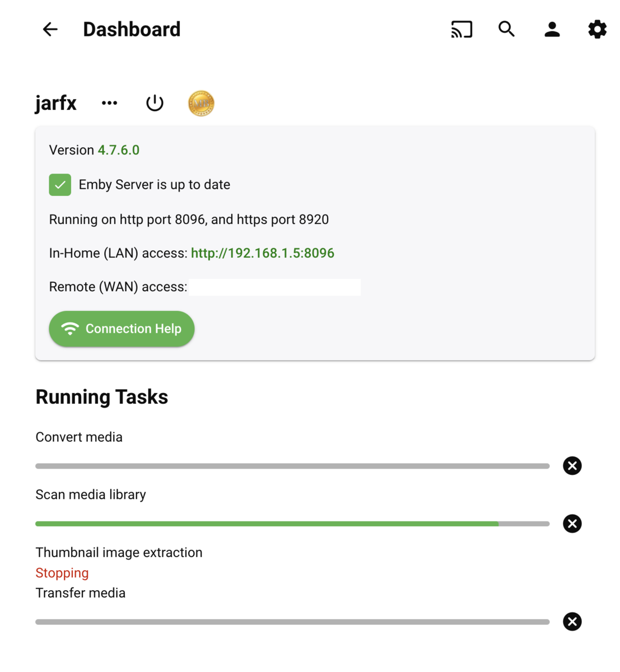Click the Scan media library progress bar
Screen dimensions: 620x672
click(x=292, y=524)
